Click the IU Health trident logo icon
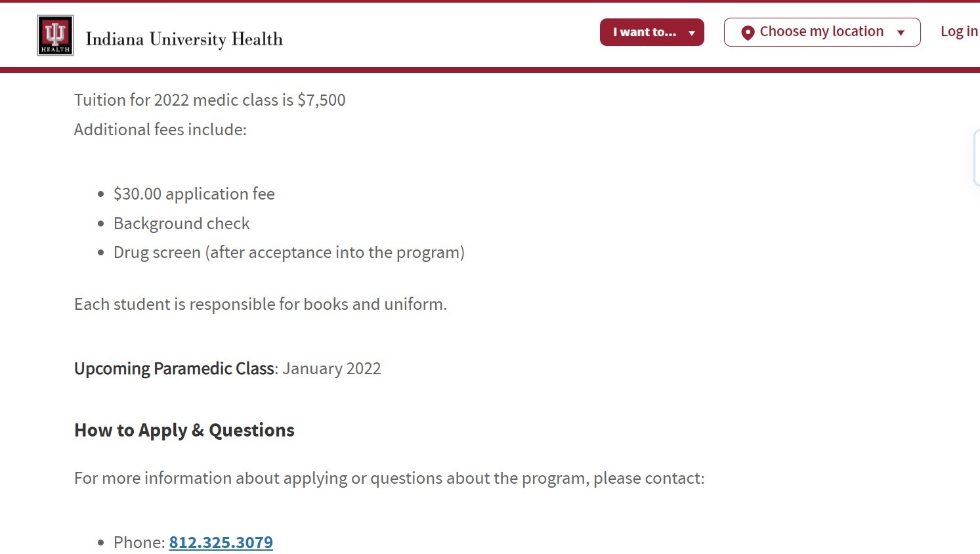 point(55,35)
